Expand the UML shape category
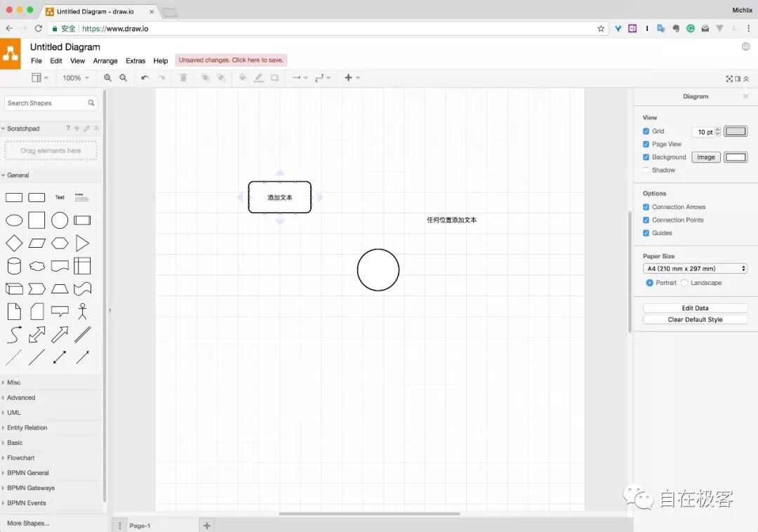This screenshot has height=532, width=758. (x=13, y=413)
